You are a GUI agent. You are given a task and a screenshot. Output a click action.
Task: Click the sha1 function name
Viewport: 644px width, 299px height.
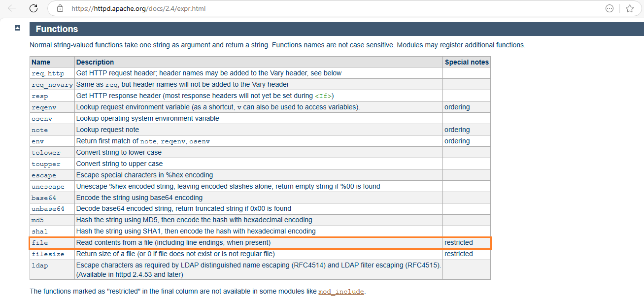point(39,232)
